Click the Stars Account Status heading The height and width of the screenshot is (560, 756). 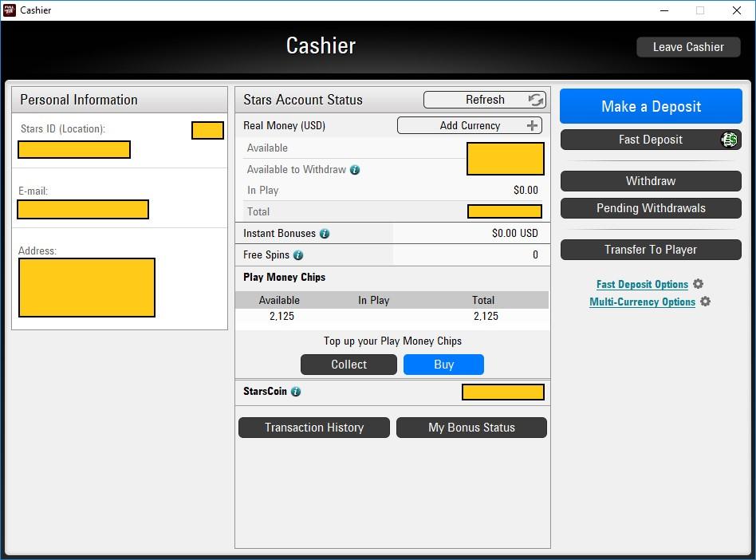[x=303, y=100]
